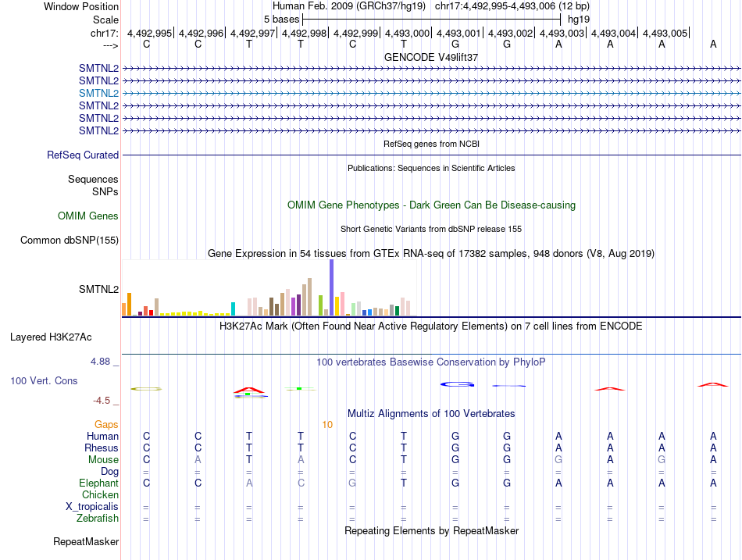Select the Layered H3K27Ac track label
Image resolution: width=742 pixels, height=560 pixels.
pyautogui.click(x=51, y=337)
